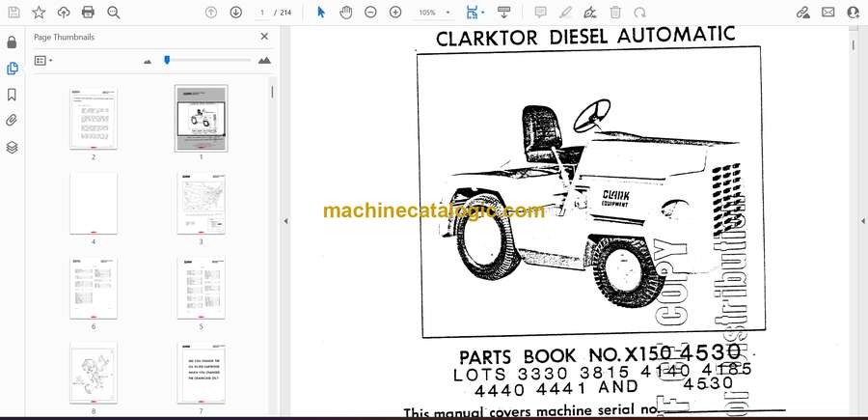Open the find text search
Image resolution: width=868 pixels, height=420 pixels.
114,13
